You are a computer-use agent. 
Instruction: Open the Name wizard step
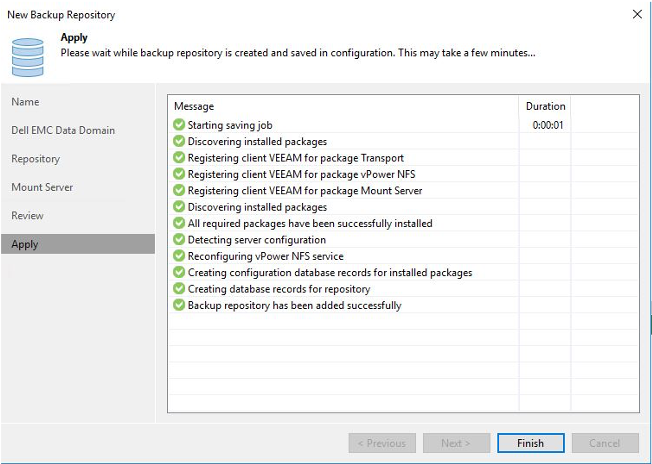click(26, 102)
